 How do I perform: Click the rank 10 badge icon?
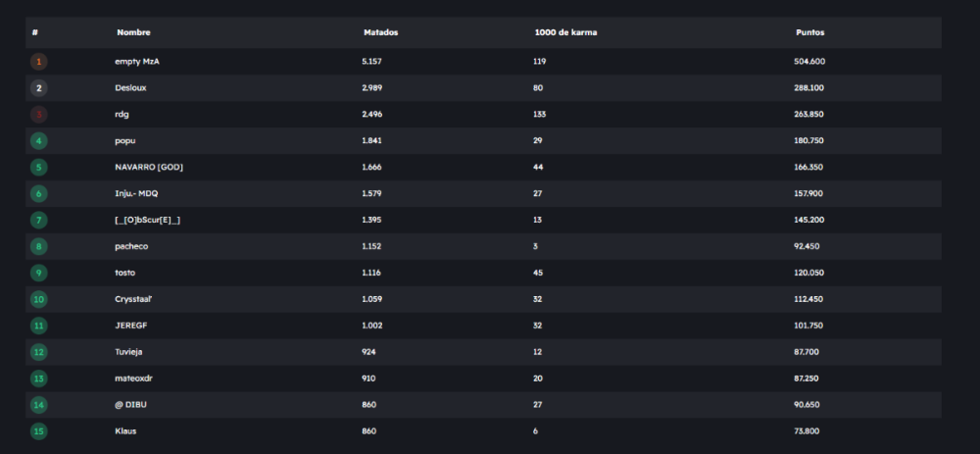(38, 299)
